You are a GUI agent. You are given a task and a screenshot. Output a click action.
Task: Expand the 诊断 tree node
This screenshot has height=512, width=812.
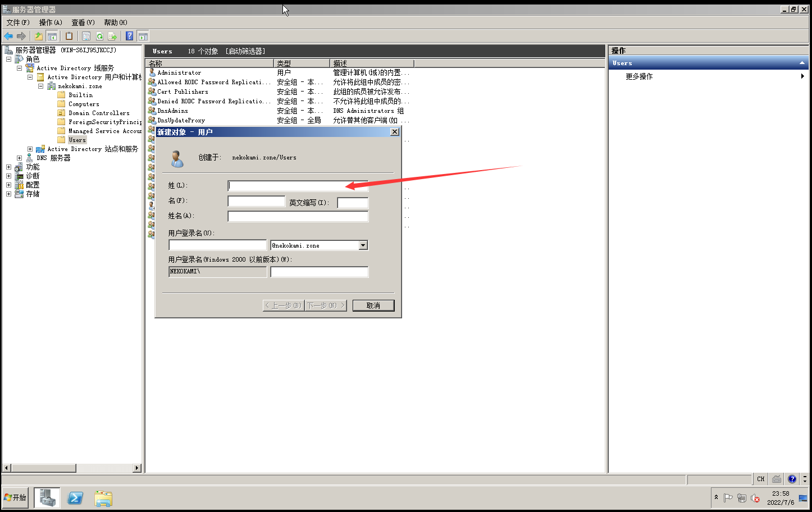coord(8,176)
